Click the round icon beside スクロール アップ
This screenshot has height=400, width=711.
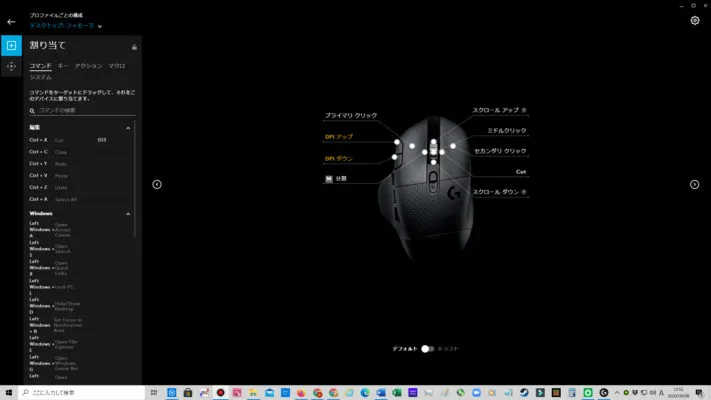click(x=524, y=110)
